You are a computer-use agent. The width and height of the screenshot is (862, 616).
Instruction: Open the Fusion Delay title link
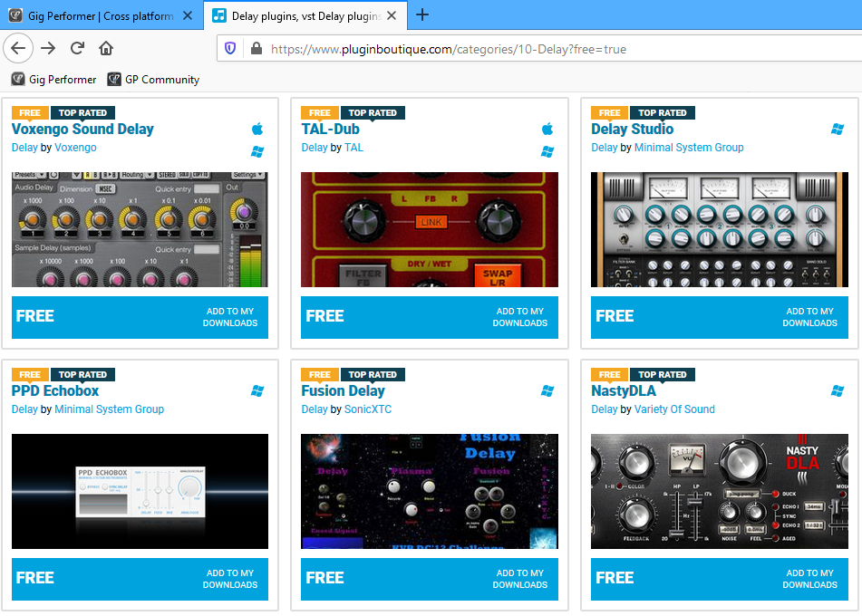point(343,390)
